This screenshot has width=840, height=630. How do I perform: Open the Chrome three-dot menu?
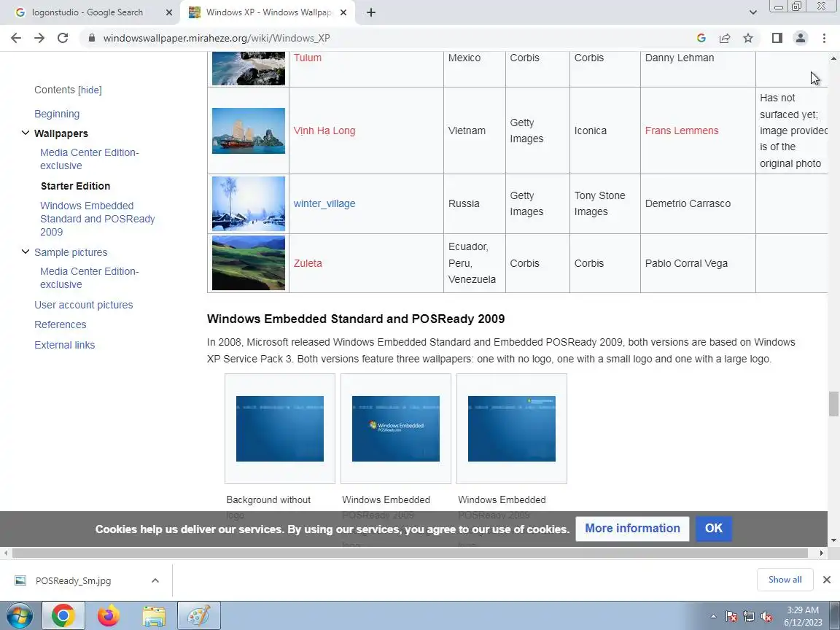click(x=824, y=38)
